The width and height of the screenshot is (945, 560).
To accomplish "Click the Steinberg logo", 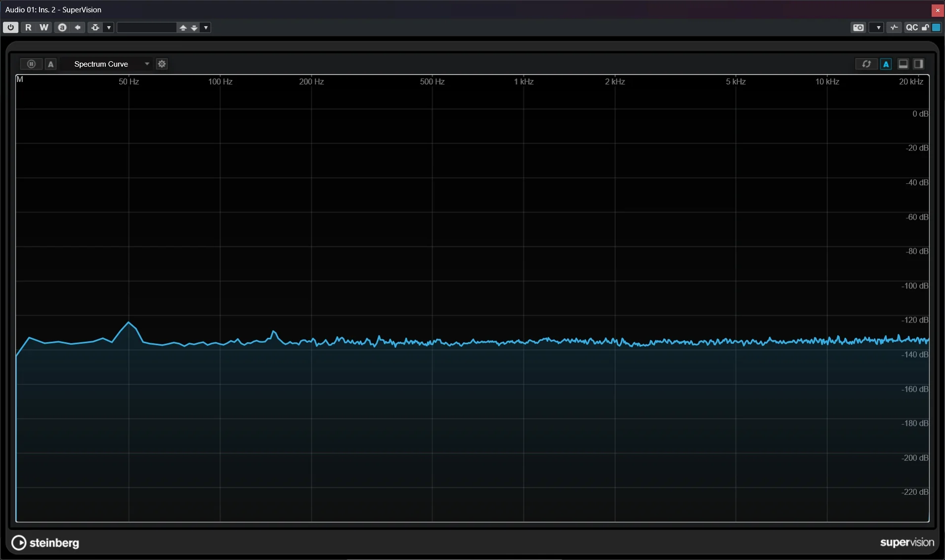I will pos(45,543).
